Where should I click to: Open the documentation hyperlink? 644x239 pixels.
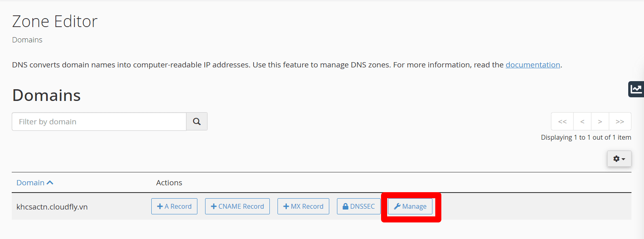tap(533, 65)
